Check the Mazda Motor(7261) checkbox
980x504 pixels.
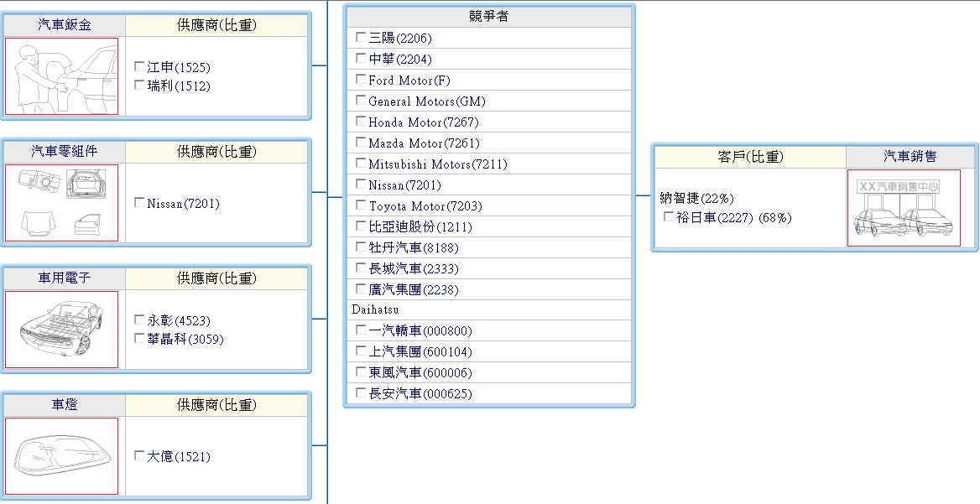(361, 142)
